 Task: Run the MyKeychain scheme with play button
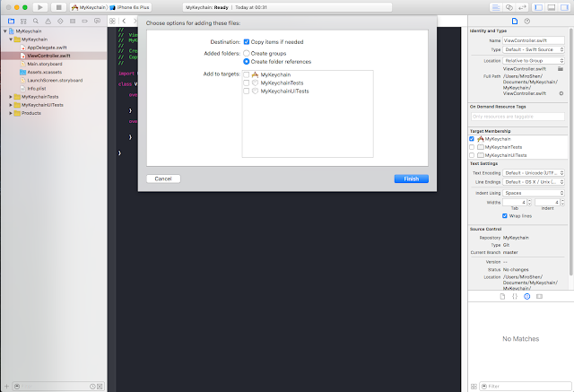[x=39, y=7]
